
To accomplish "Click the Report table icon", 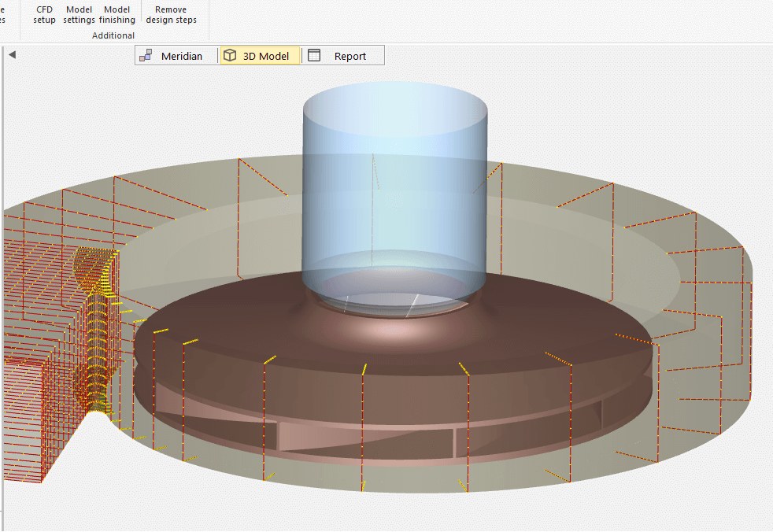I will [314, 55].
